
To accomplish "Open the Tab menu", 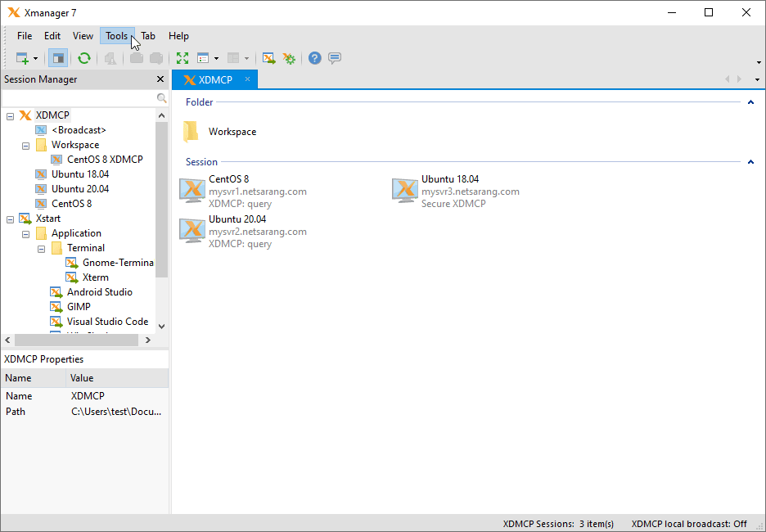I will pos(148,36).
